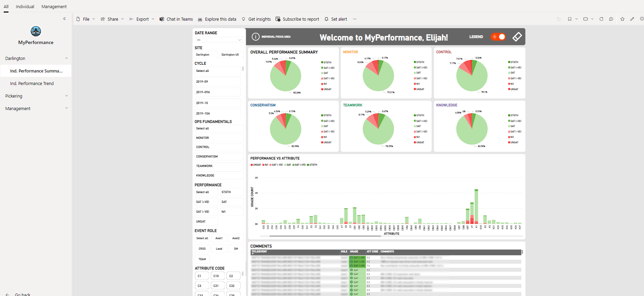The width and height of the screenshot is (644, 296).
Task: Toggle the LEGEND switch
Action: click(498, 37)
